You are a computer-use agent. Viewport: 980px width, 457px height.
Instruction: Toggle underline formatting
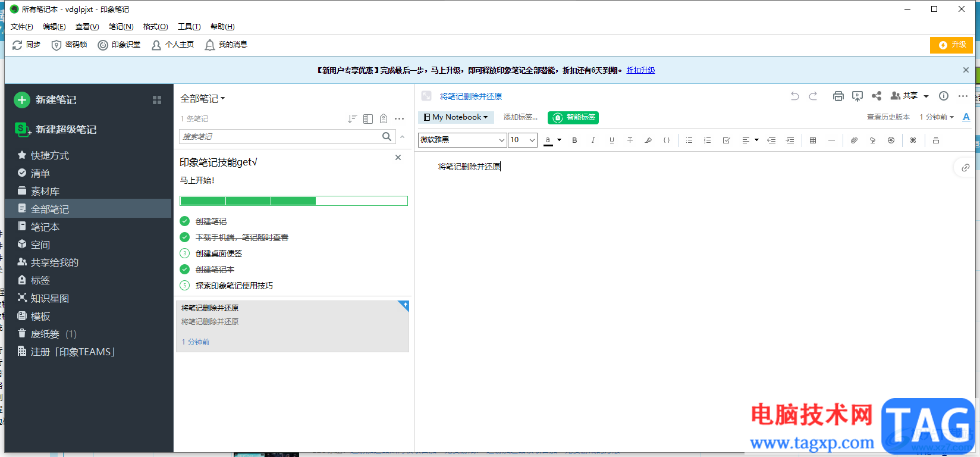[x=611, y=140]
